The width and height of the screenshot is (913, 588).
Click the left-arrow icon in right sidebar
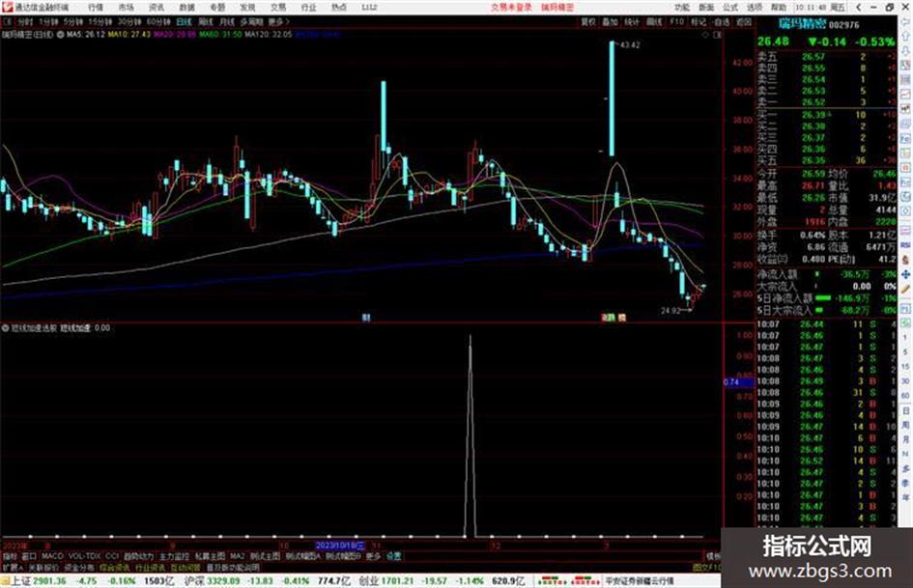(905, 22)
